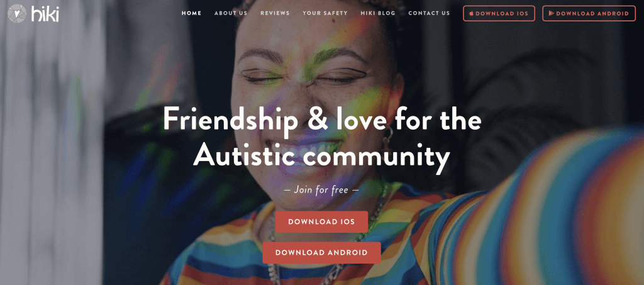Click the hiki wordmark in the header
The width and height of the screenshot is (644, 285).
pos(45,14)
